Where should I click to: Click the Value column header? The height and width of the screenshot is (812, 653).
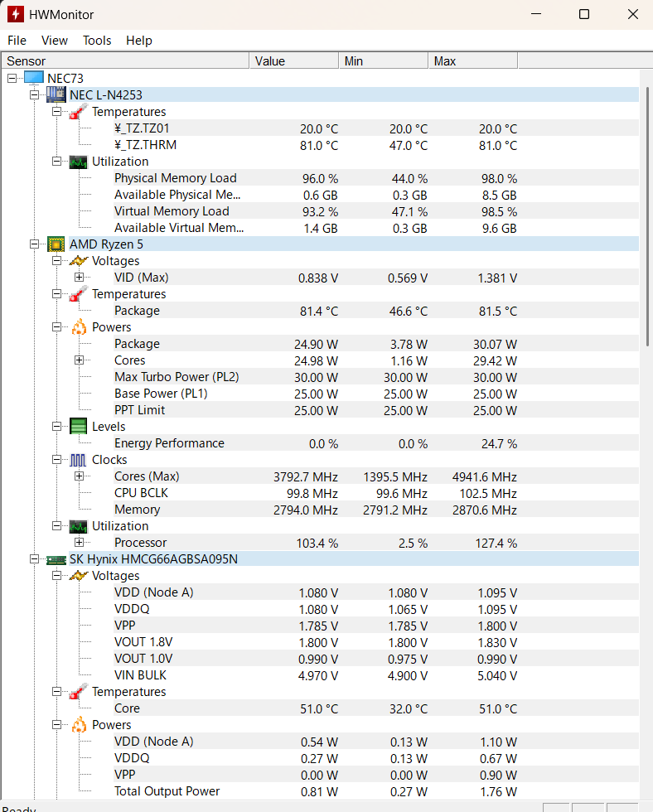pos(293,60)
